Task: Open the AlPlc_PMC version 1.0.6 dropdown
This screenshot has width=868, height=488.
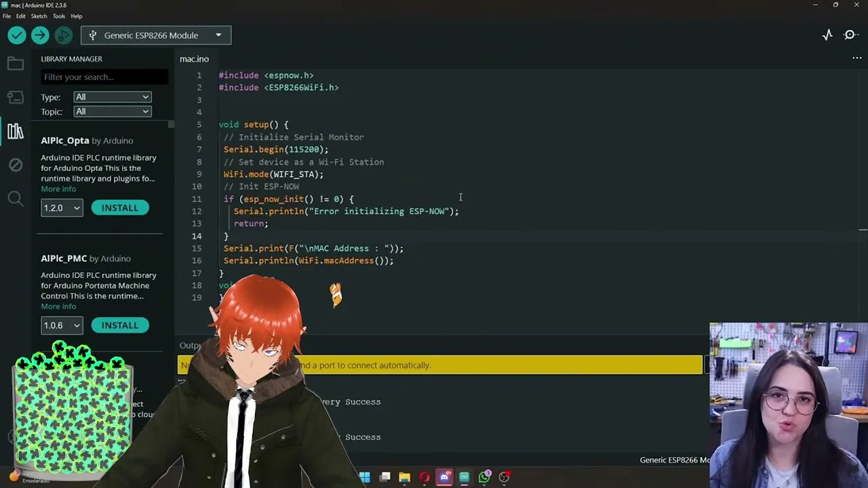Action: [62, 325]
